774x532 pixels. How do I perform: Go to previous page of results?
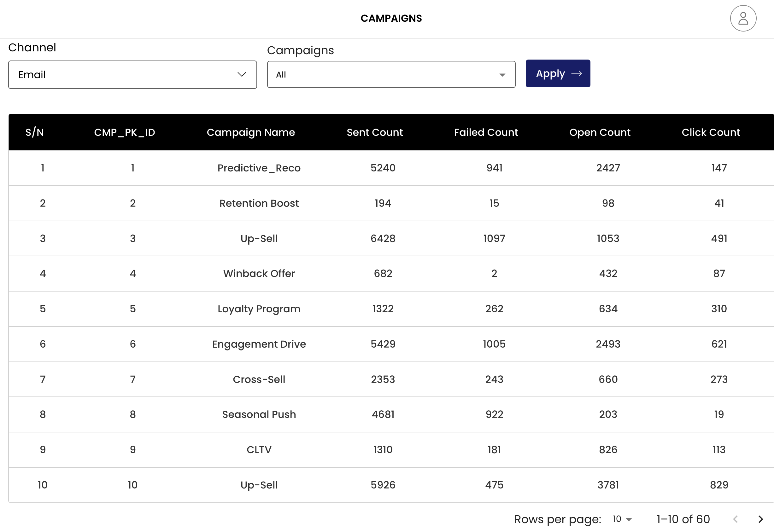point(735,519)
